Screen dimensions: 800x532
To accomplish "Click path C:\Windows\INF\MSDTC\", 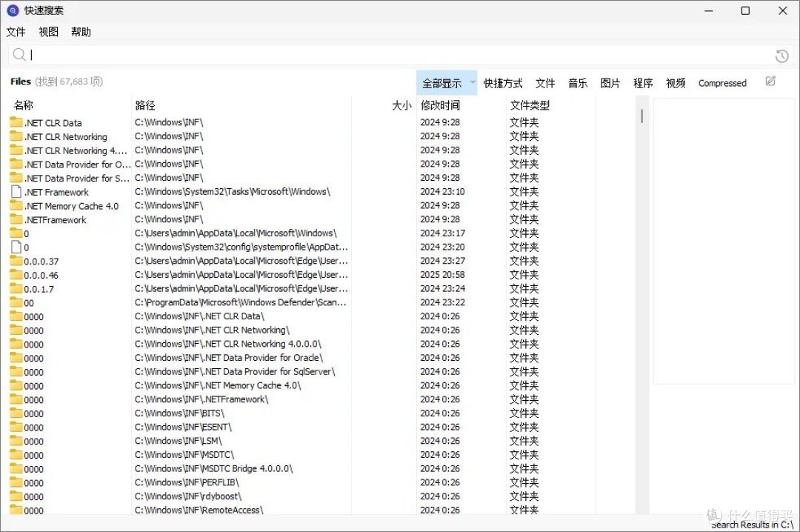I will [184, 454].
